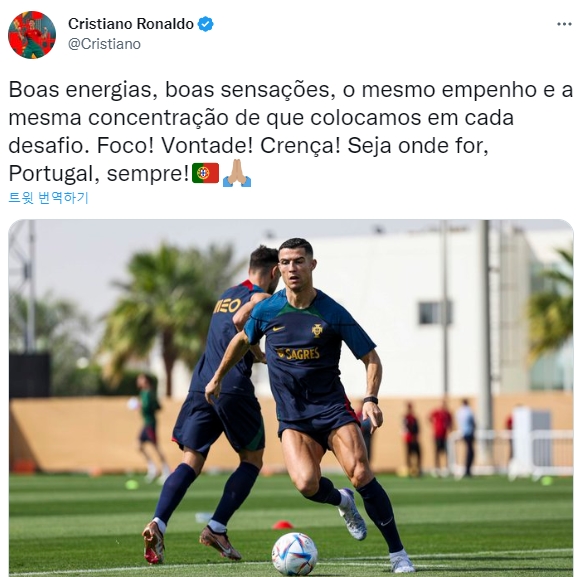
Task: Click the MEO lettering on teammate's back
Action: [228, 306]
